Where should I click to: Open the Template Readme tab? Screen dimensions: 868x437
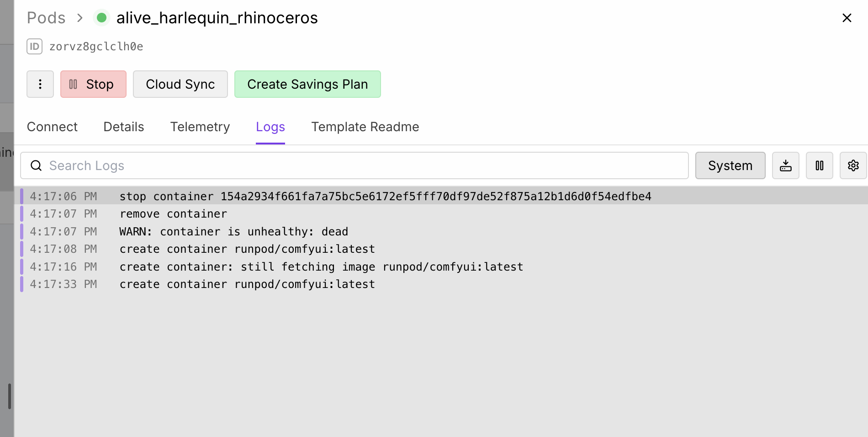(365, 127)
